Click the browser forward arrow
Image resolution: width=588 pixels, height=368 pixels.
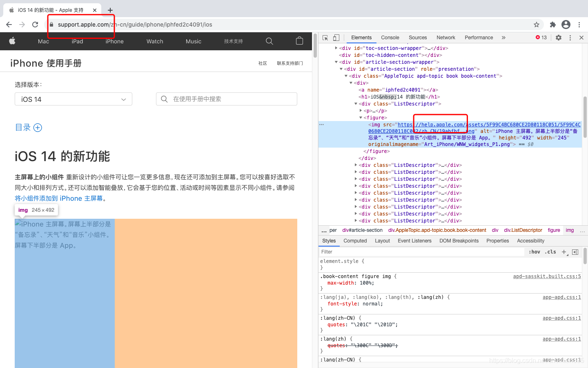click(x=22, y=25)
